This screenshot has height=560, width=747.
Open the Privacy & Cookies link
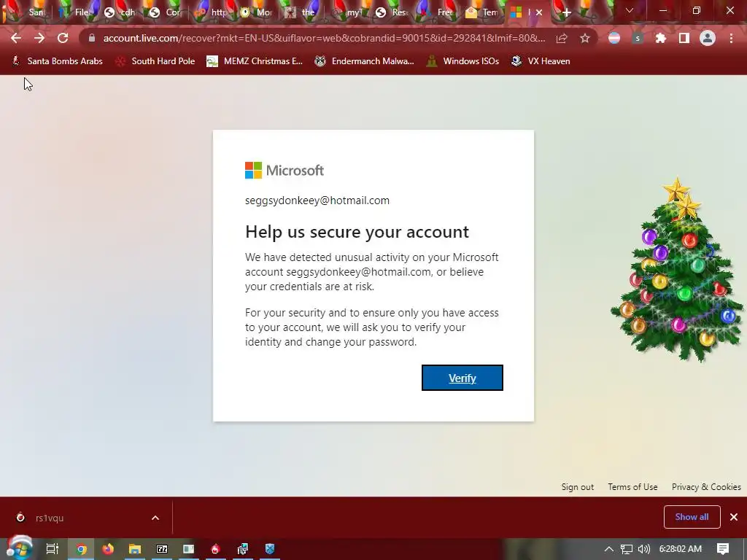pyautogui.click(x=706, y=486)
